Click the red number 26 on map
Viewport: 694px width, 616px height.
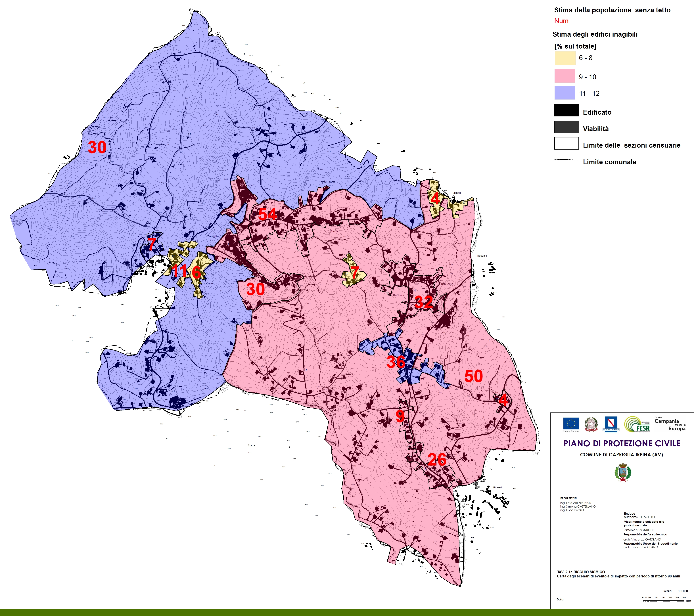coord(437,460)
